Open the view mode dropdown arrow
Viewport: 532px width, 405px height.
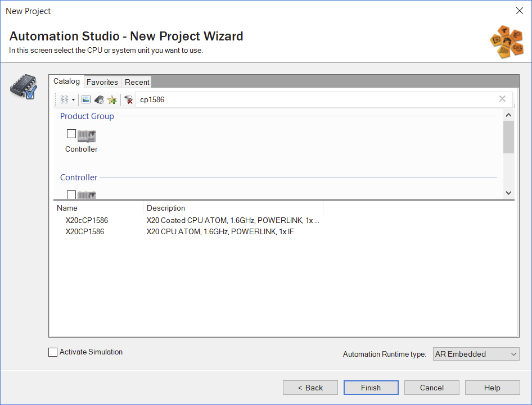pos(73,99)
